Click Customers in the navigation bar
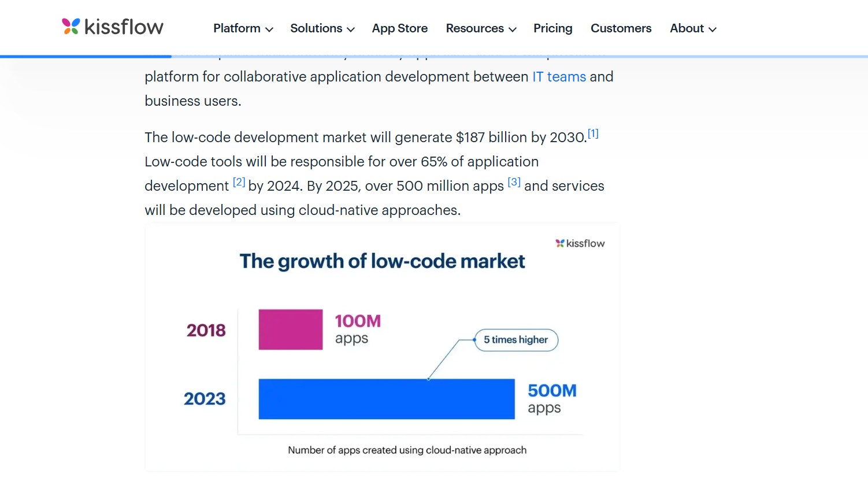The width and height of the screenshot is (868, 486). (621, 28)
